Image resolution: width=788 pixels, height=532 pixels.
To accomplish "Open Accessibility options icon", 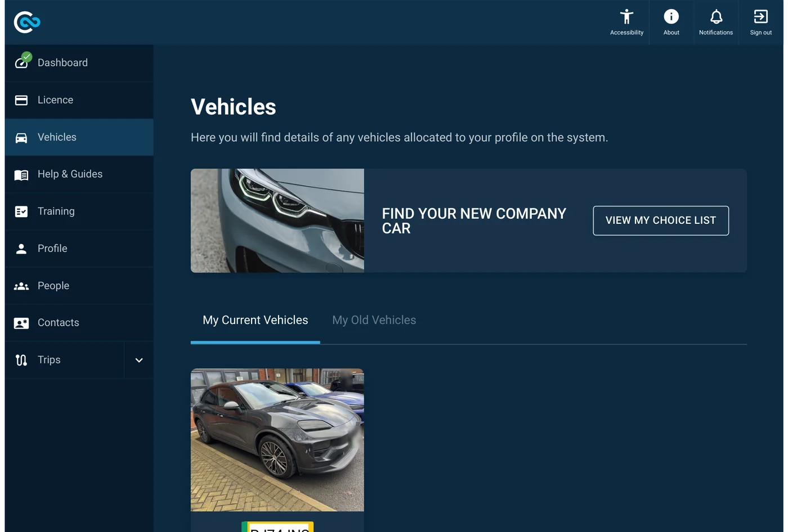I will tap(626, 17).
